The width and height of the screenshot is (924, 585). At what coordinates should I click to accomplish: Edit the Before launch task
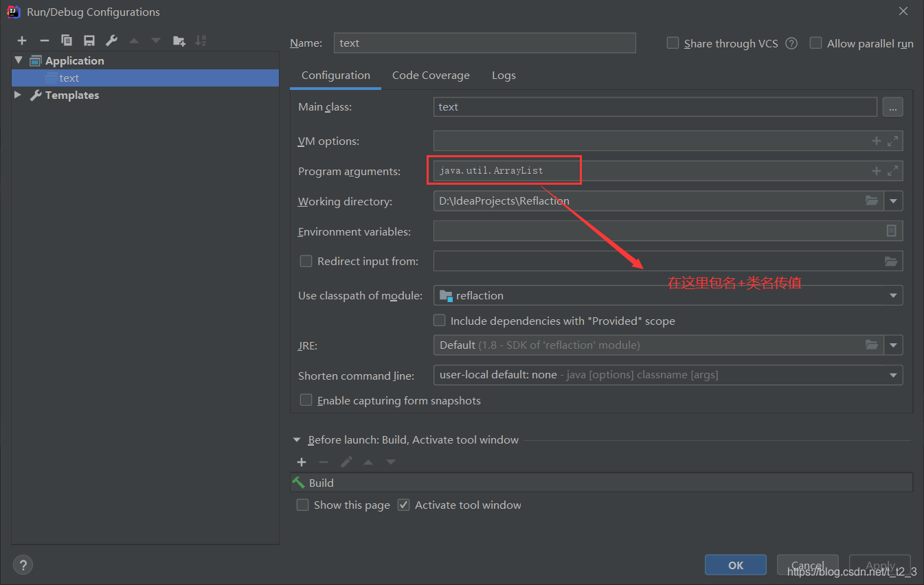pos(346,462)
